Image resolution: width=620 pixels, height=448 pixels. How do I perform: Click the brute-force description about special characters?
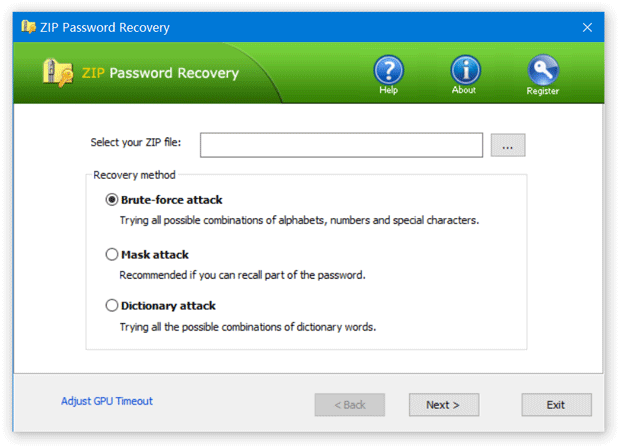(299, 220)
